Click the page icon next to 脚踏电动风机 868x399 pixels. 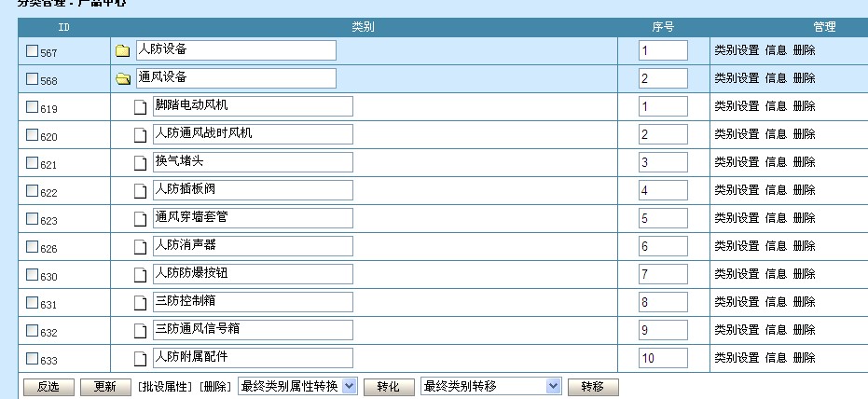point(141,107)
